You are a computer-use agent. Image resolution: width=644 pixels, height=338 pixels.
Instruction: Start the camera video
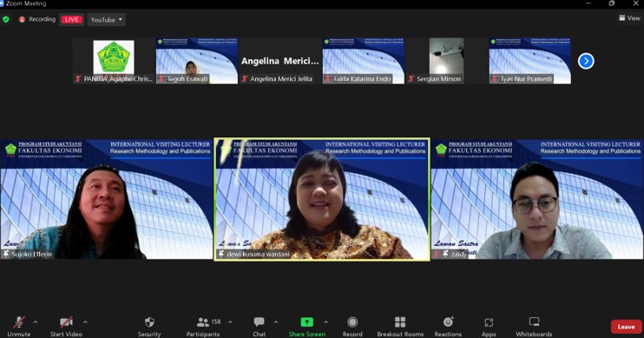[66, 327]
